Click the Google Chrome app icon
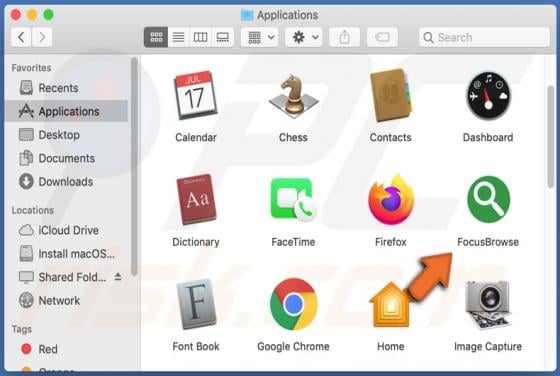560x376 pixels. pyautogui.click(x=293, y=304)
